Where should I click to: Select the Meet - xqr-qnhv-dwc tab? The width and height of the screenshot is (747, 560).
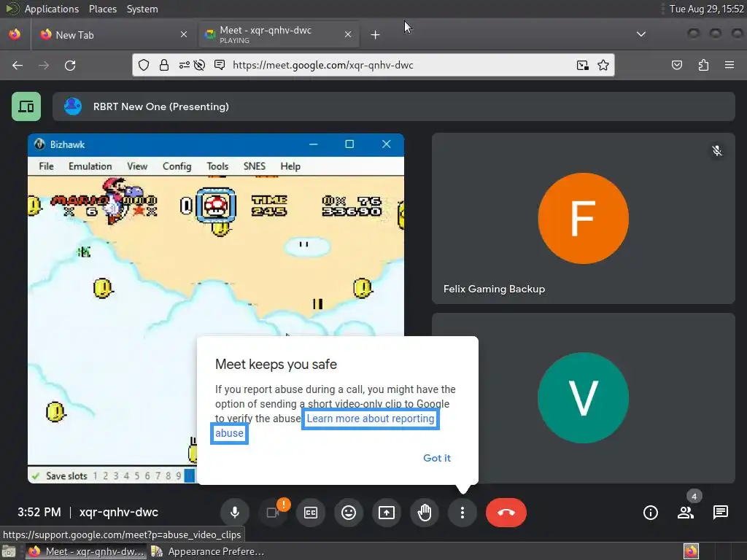click(x=278, y=34)
